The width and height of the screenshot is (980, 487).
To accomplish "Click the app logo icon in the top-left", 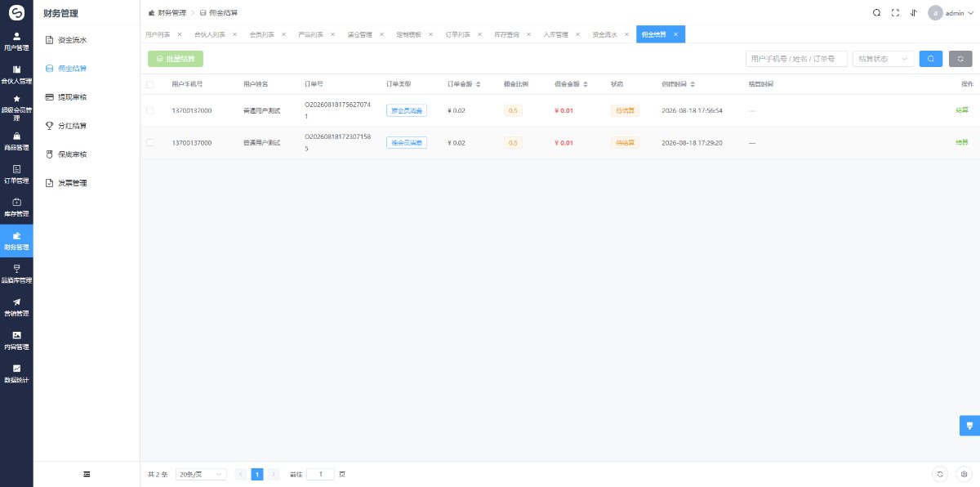I will tap(16, 13).
